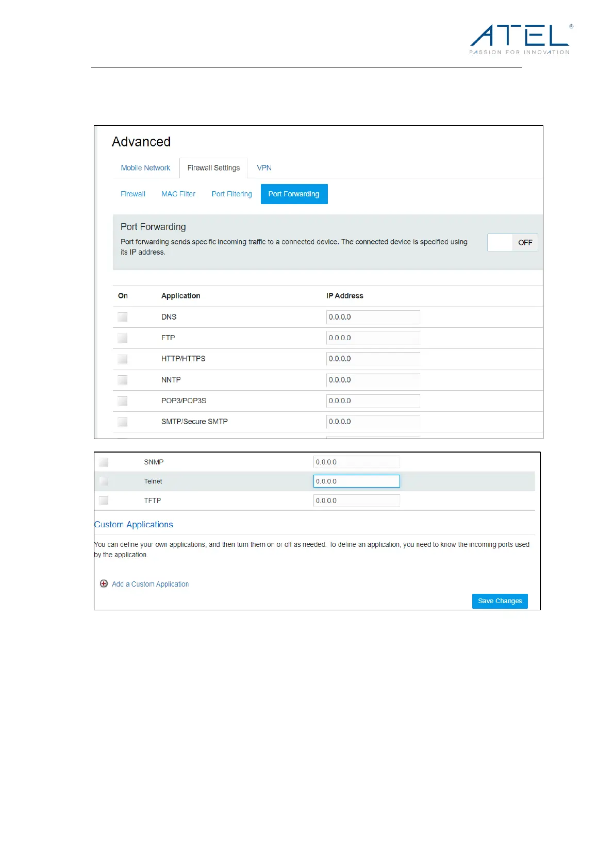Click the Telnet IP address field
Viewport: 614px width, 868px height.
point(357,481)
